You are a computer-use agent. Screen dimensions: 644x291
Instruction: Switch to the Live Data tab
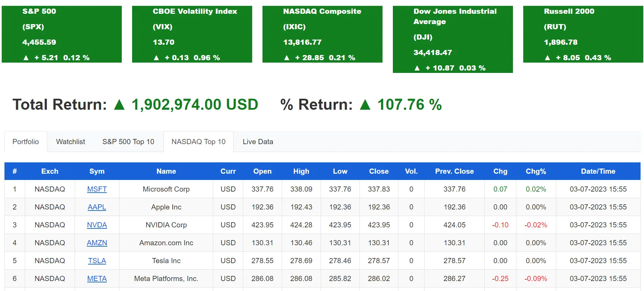tap(258, 142)
